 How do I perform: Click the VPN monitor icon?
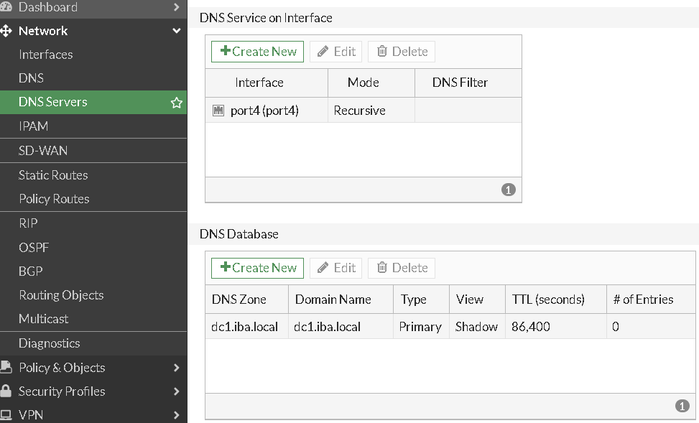point(7,415)
